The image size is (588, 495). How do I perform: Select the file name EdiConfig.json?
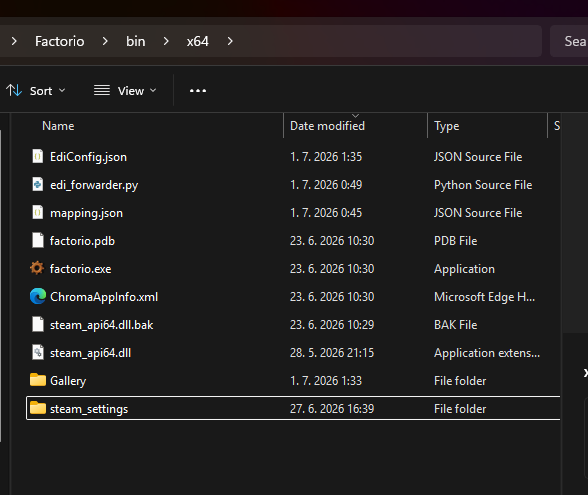pos(88,157)
